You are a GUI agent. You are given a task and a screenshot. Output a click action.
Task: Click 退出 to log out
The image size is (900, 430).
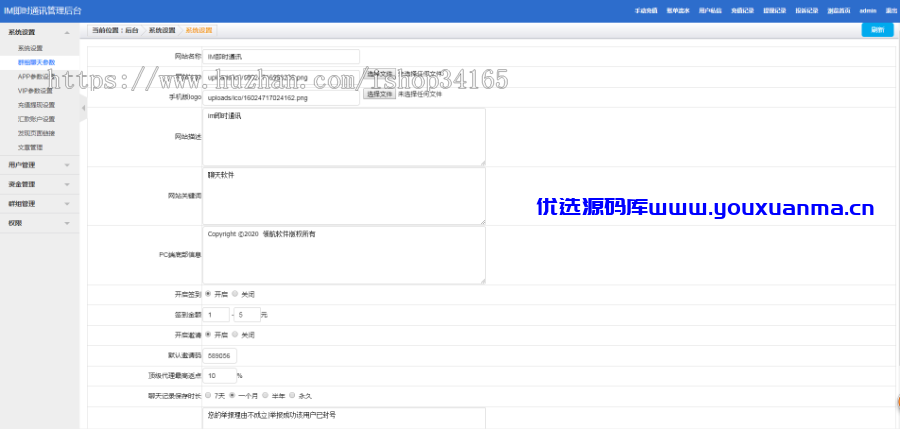[890, 11]
